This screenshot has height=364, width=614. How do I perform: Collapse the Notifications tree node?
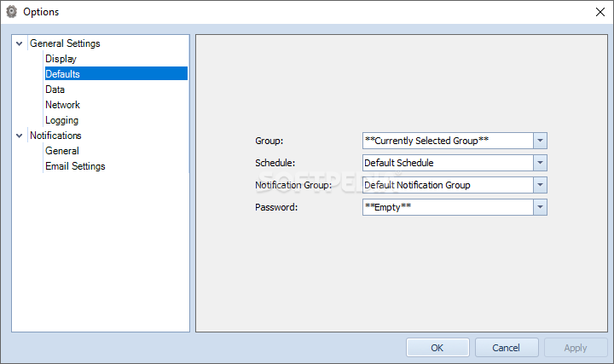(20, 136)
